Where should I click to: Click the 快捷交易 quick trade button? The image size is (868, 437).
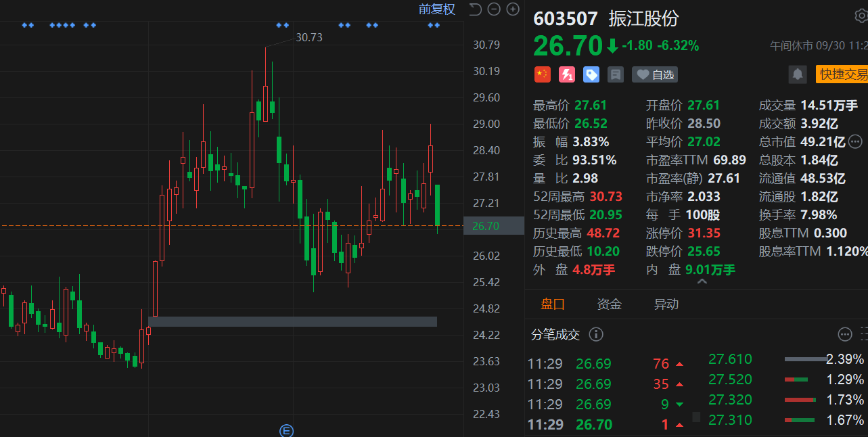(x=842, y=74)
